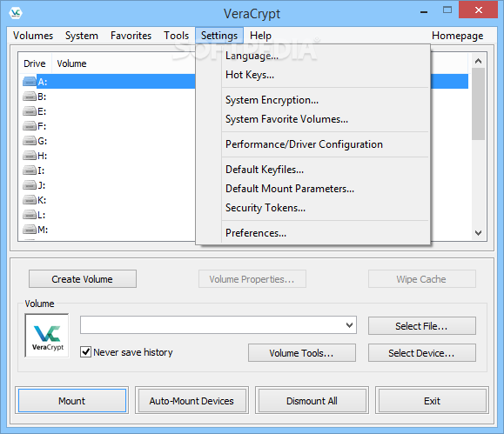Screen dimensions: 504x434
Task: Select the J: drive icon
Action: tap(30, 185)
